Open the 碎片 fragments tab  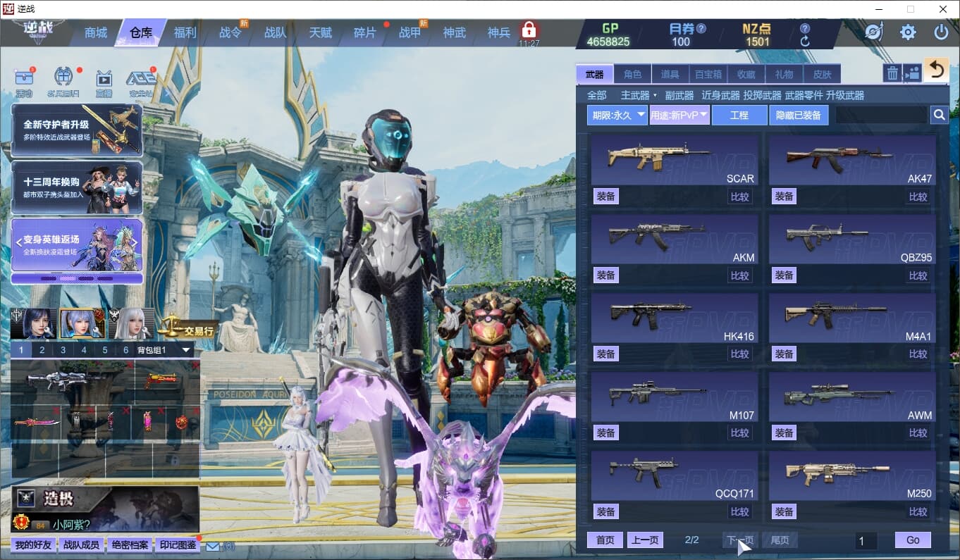pyautogui.click(x=365, y=32)
